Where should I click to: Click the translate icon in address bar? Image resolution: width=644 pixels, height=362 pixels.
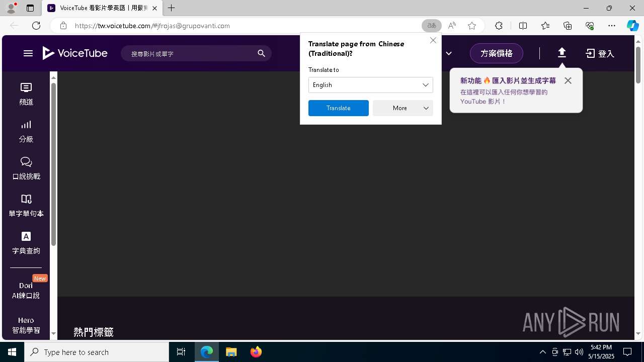pos(432,26)
